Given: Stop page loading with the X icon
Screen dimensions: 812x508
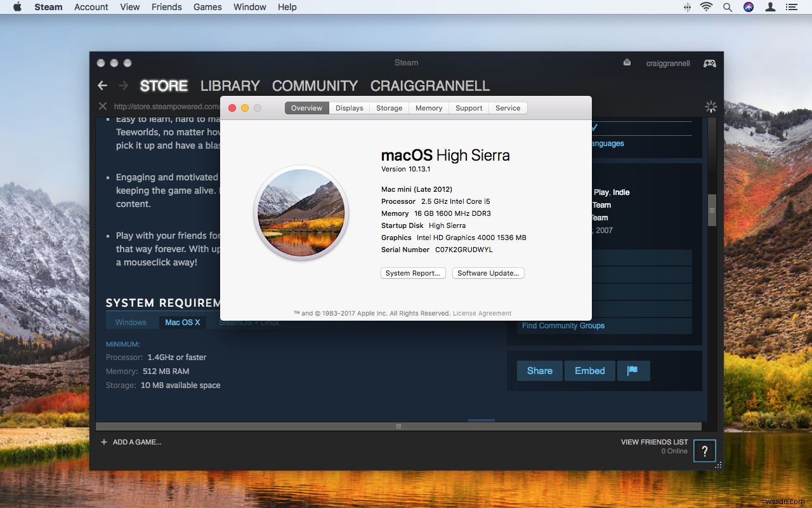Looking at the screenshot, I should click(x=103, y=106).
